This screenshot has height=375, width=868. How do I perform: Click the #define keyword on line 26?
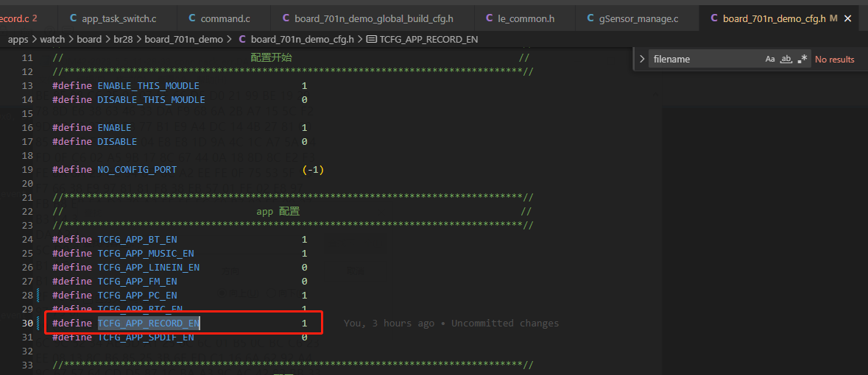(72, 267)
